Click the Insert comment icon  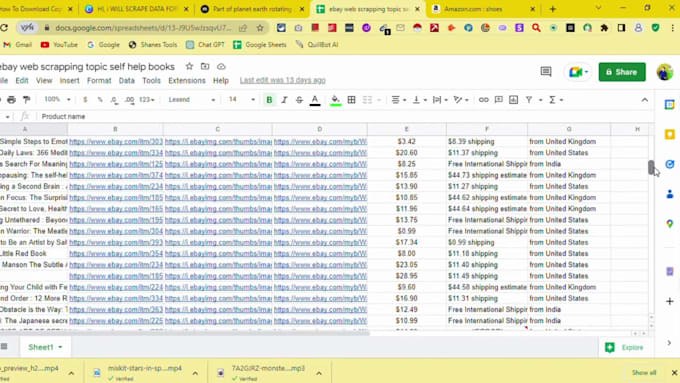click(x=498, y=100)
